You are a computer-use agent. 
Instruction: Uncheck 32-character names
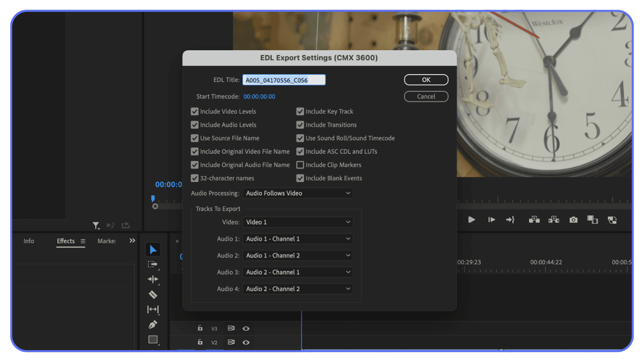[x=195, y=178]
